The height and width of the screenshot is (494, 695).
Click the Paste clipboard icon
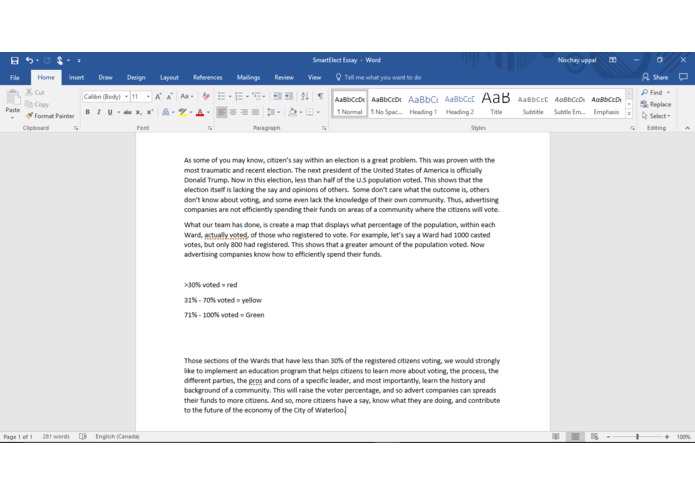[x=13, y=99]
